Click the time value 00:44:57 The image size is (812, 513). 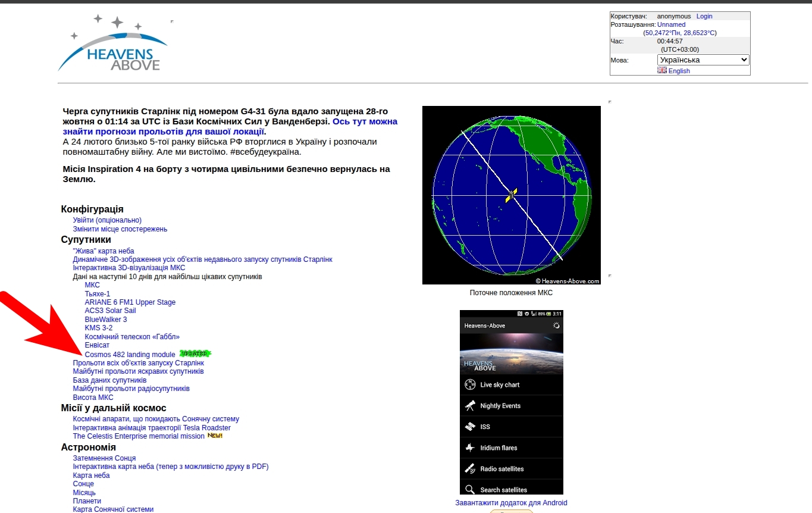670,41
